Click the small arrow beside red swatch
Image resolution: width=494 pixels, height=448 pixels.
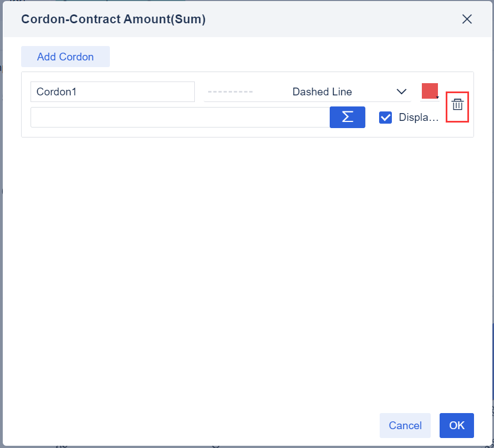tap(437, 98)
